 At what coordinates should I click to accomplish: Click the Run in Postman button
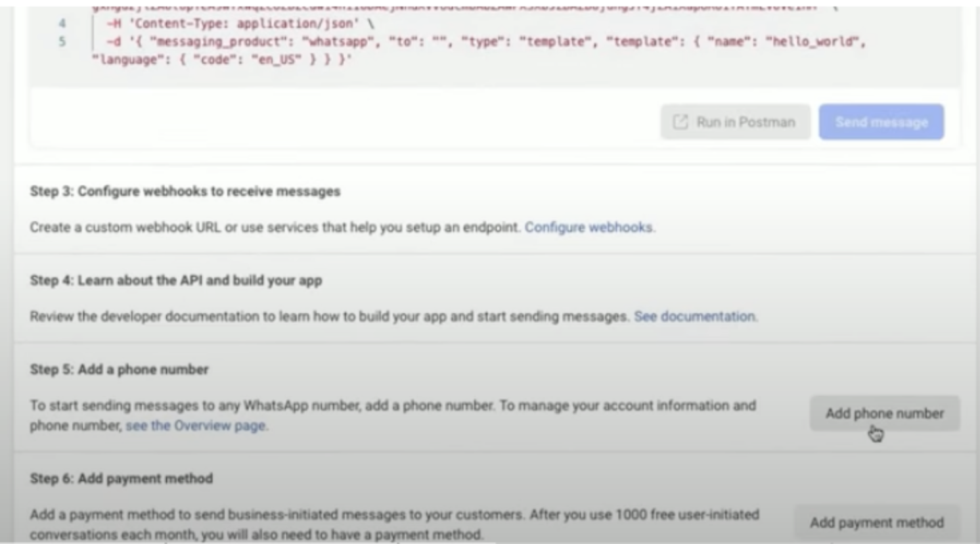(x=736, y=122)
